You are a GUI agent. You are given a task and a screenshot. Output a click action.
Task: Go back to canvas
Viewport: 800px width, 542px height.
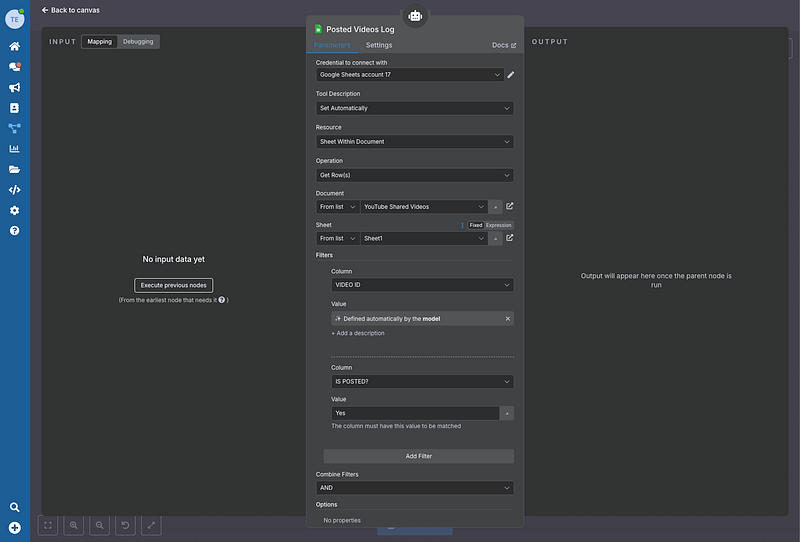pyautogui.click(x=70, y=10)
